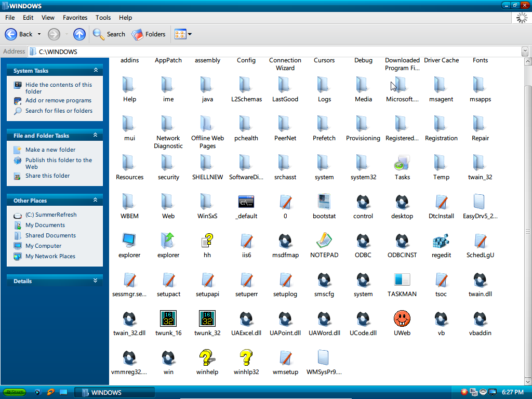Collapse the File and Folder Tasks panel
The width and height of the screenshot is (532, 399).
pyautogui.click(x=96, y=135)
